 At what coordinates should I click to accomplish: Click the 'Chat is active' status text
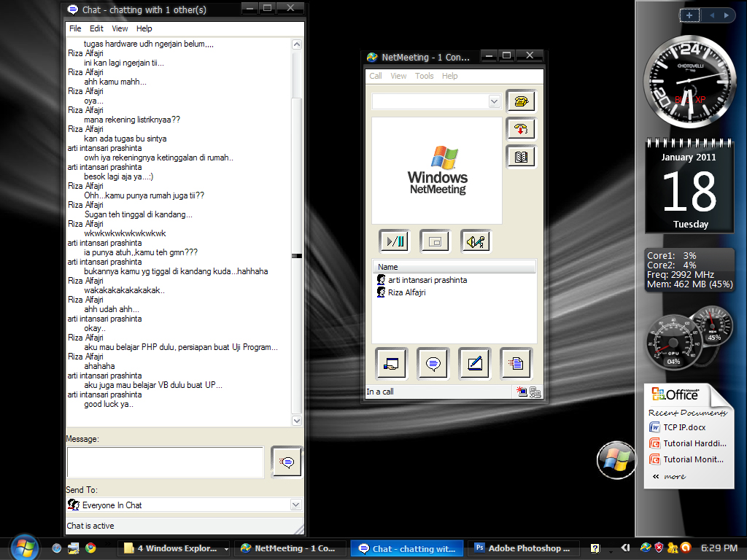click(90, 526)
